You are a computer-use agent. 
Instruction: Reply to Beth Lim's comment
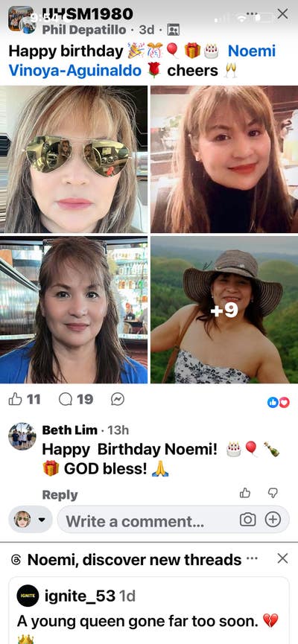[x=60, y=495]
